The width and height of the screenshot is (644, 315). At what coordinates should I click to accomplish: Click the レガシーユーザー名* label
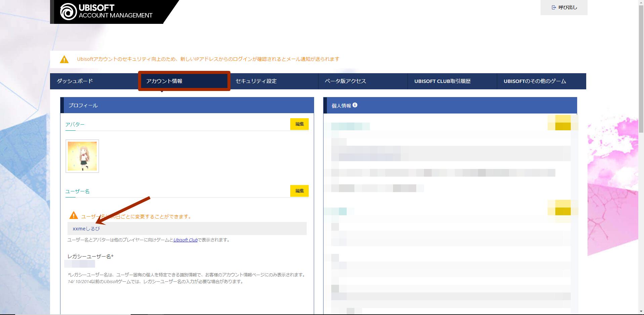pyautogui.click(x=90, y=257)
